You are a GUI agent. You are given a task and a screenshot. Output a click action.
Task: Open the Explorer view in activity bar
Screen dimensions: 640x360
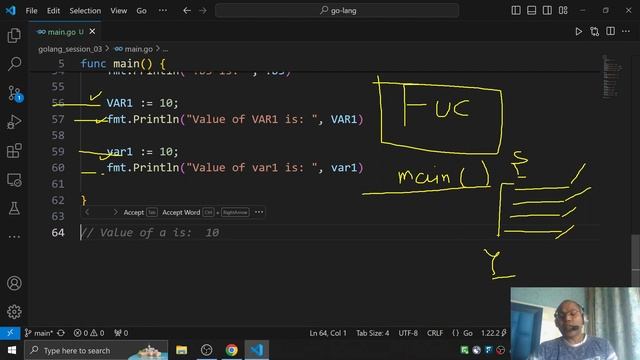tap(14, 36)
